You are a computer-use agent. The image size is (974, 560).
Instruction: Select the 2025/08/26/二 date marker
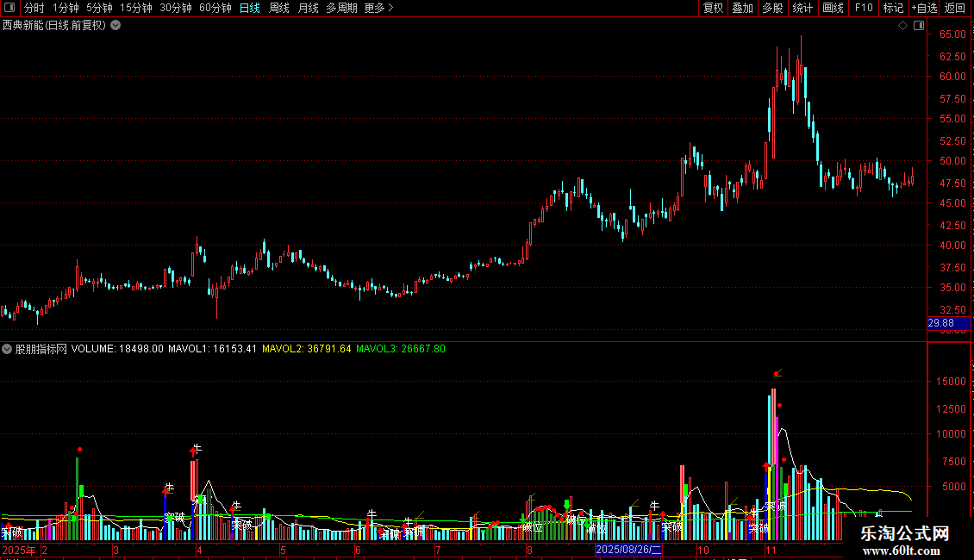[x=628, y=550]
